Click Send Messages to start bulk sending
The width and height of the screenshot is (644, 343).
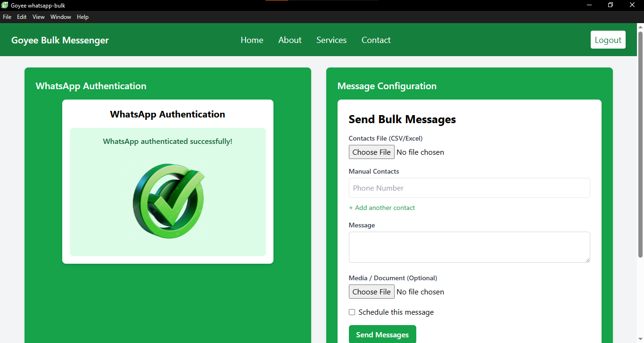[x=382, y=334]
